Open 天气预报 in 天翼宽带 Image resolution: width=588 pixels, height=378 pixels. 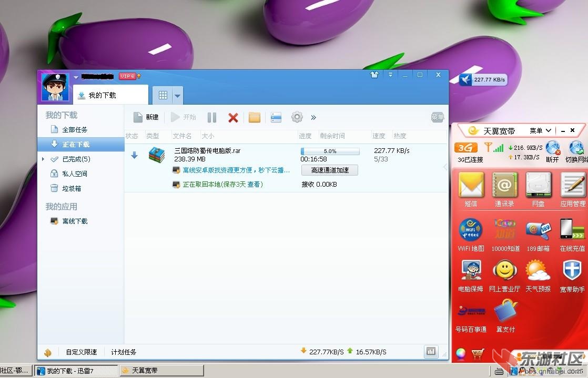pos(538,275)
